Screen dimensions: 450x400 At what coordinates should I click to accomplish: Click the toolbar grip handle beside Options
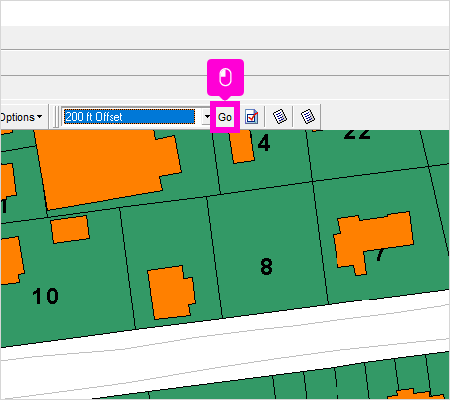click(x=56, y=117)
